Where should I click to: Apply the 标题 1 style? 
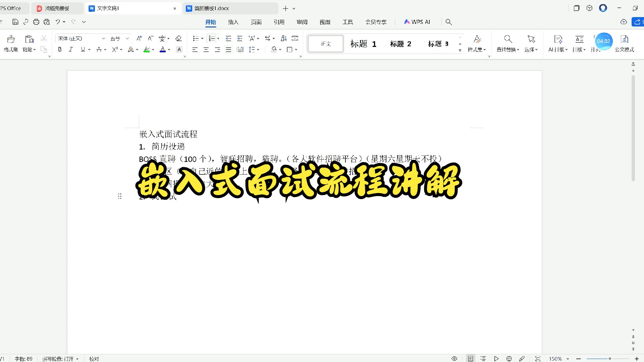coord(363,44)
